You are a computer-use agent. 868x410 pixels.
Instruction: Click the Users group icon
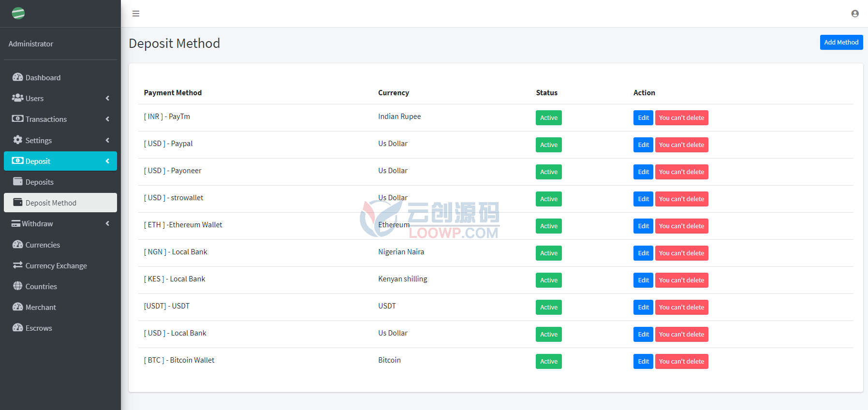click(18, 98)
